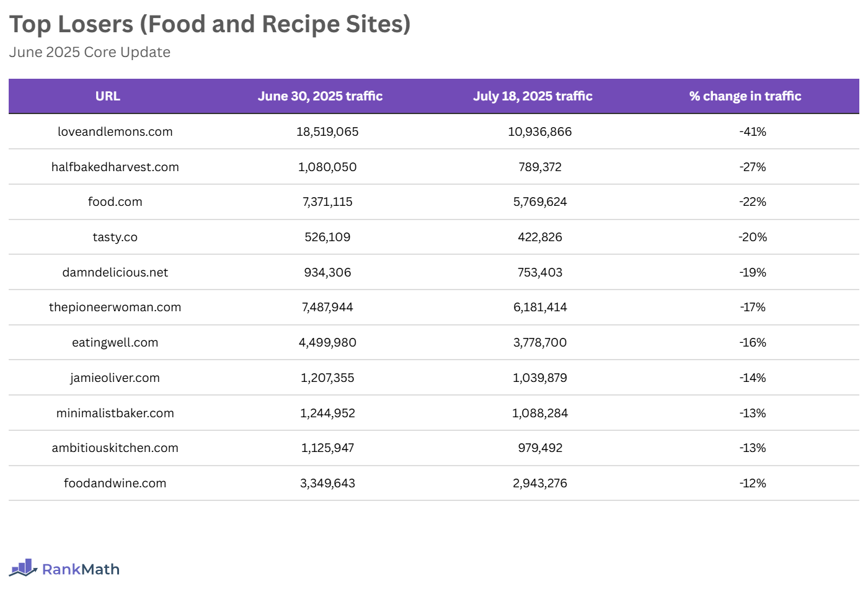The width and height of the screenshot is (868, 589).
Task: Select the loveandlemons.com cell
Action: [115, 131]
